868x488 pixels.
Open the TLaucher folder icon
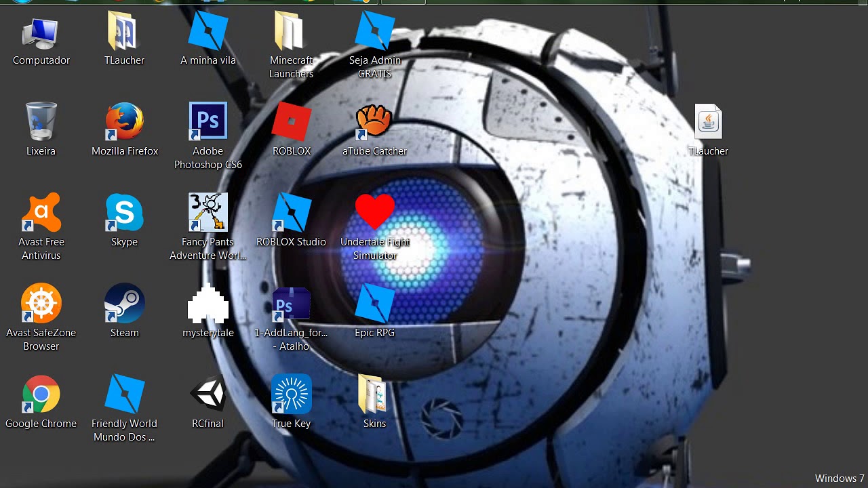point(125,31)
